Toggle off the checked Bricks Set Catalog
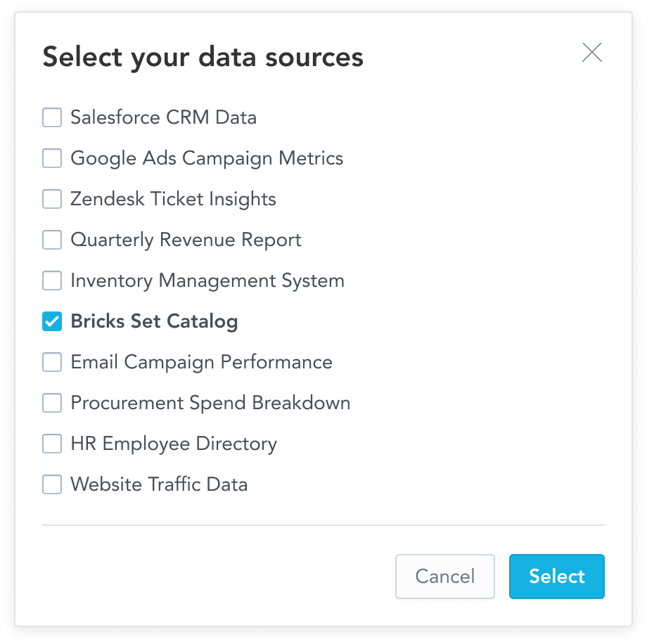 pyautogui.click(x=51, y=321)
